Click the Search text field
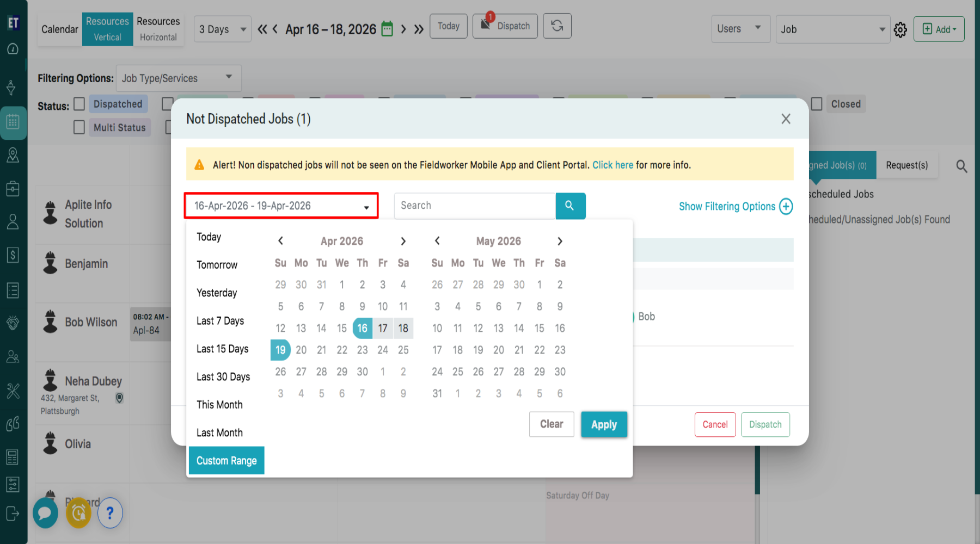This screenshot has width=980, height=544. (x=474, y=206)
